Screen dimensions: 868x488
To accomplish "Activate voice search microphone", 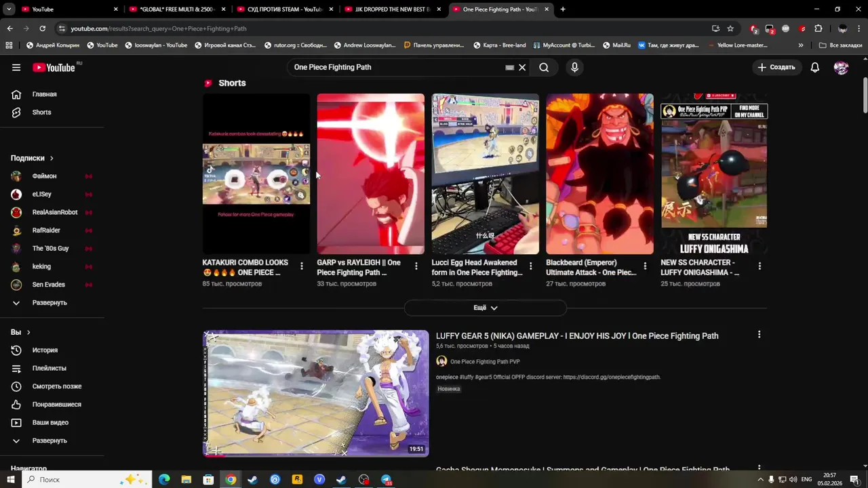I will (x=574, y=67).
